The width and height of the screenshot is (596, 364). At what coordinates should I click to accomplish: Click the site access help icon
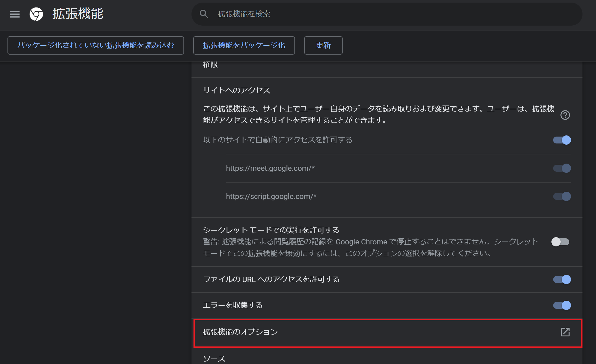(565, 115)
